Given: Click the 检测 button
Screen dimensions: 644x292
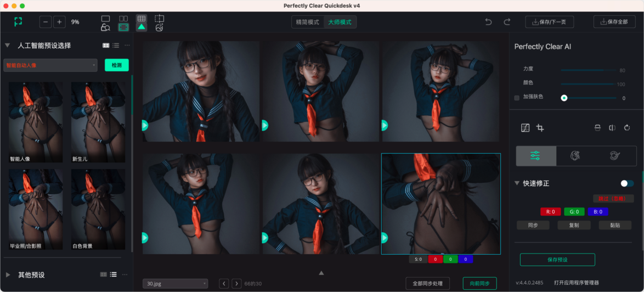Looking at the screenshot, I should pos(117,65).
